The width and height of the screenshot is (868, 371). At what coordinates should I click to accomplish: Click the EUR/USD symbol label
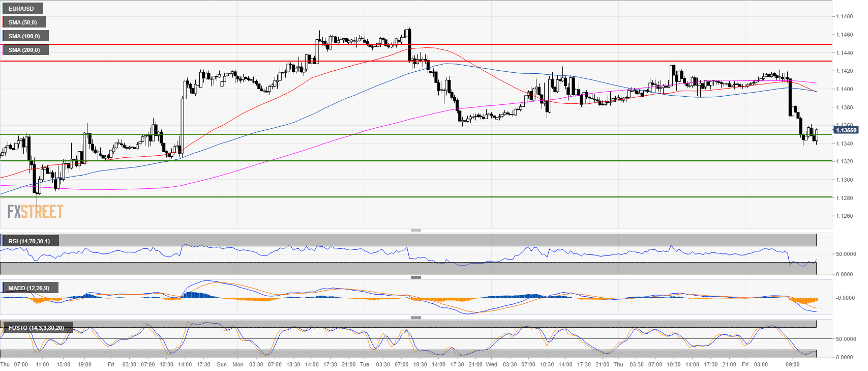point(21,9)
